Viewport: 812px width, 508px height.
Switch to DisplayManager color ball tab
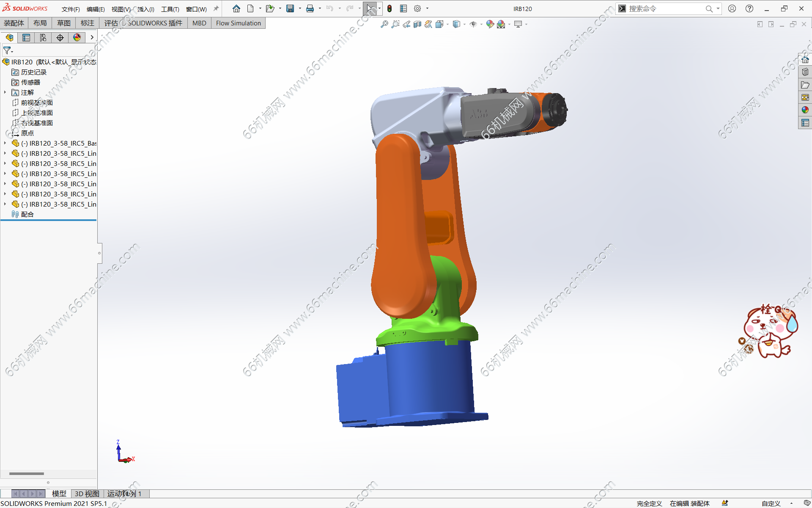coord(77,38)
